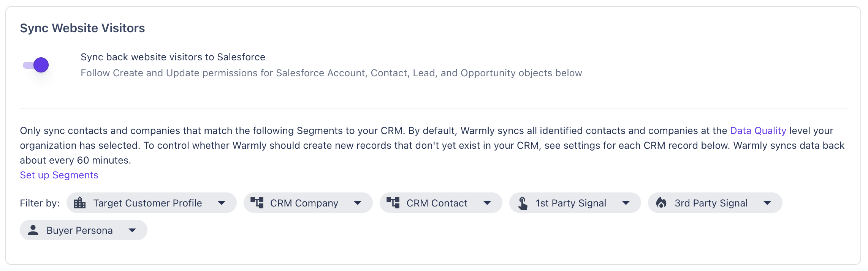Click the flame icon for 3rd Party Signal
Screen dimensions: 868x271
tap(662, 203)
